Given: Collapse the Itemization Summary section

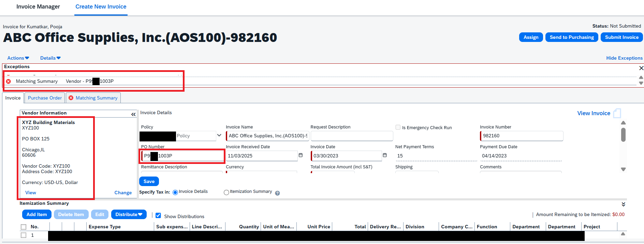Looking at the screenshot, I should click(x=623, y=204).
